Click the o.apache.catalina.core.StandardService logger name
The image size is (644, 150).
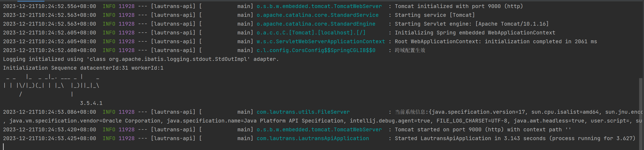(317, 15)
